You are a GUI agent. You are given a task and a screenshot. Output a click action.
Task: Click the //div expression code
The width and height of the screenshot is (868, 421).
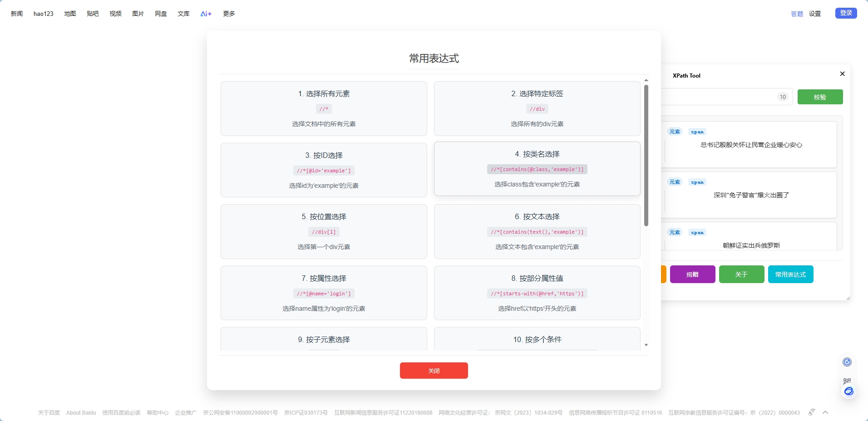pos(537,109)
